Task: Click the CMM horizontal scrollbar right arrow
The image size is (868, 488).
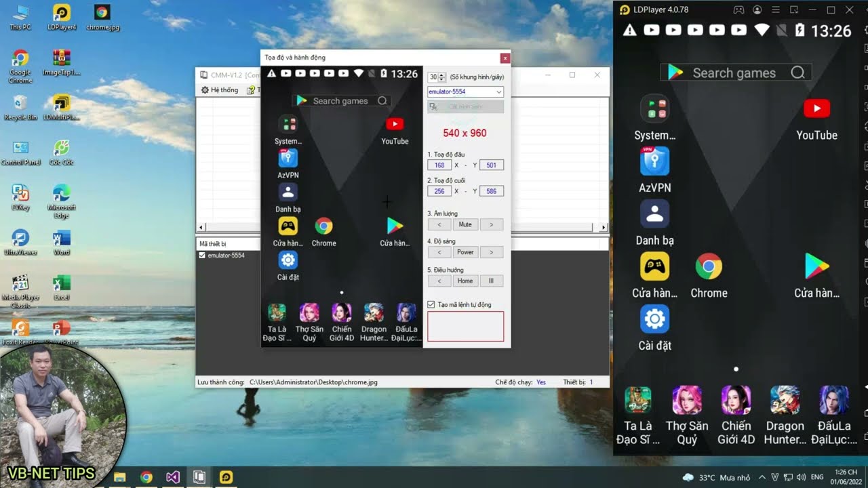Action: [x=604, y=227]
